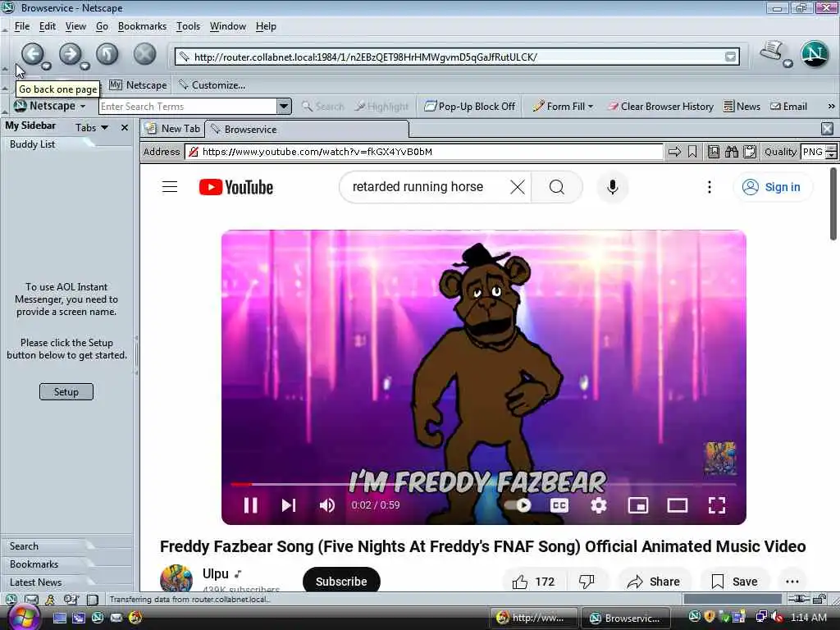The width and height of the screenshot is (840, 630).
Task: Start voice search with microphone icon
Action: coord(612,187)
